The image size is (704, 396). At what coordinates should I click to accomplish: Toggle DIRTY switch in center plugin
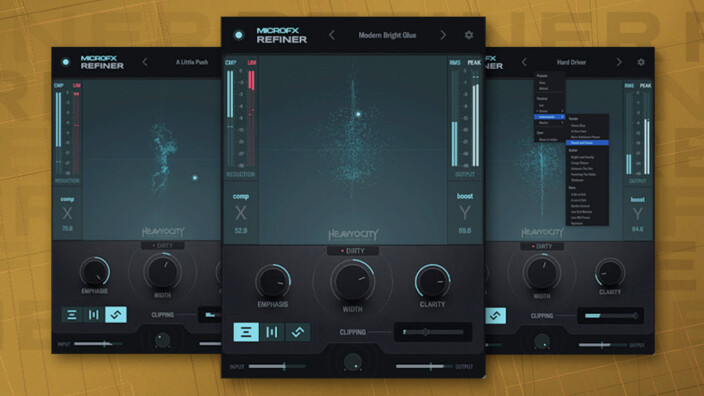click(x=353, y=251)
